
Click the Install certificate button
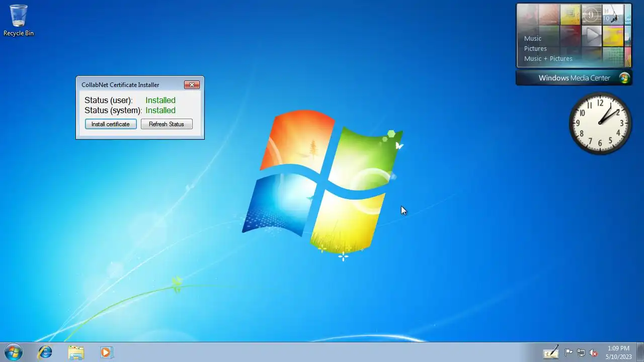[x=111, y=124]
